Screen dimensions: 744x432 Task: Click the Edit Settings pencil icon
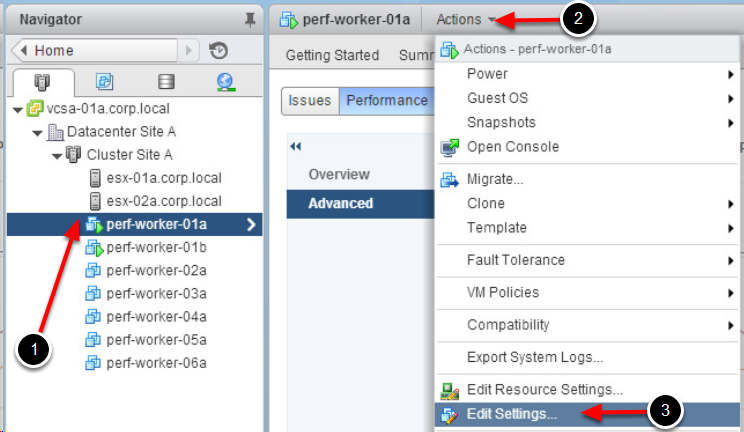[449, 415]
